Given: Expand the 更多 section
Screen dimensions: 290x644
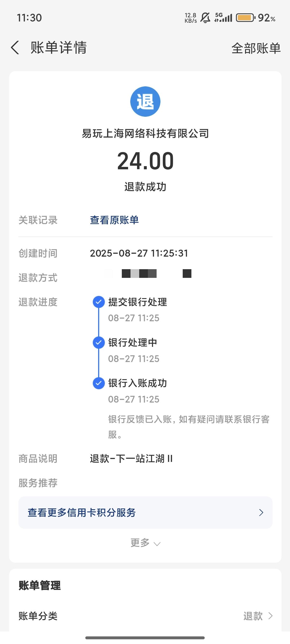Looking at the screenshot, I should tap(145, 543).
